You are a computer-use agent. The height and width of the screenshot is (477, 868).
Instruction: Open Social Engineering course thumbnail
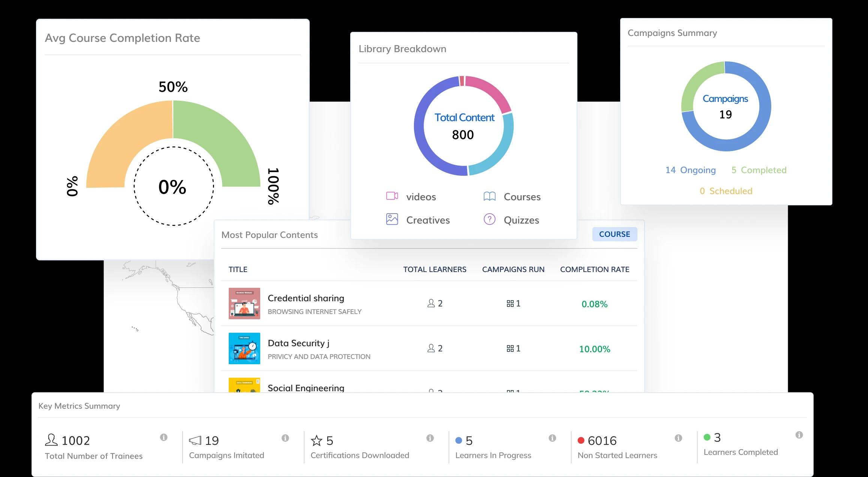click(x=244, y=385)
